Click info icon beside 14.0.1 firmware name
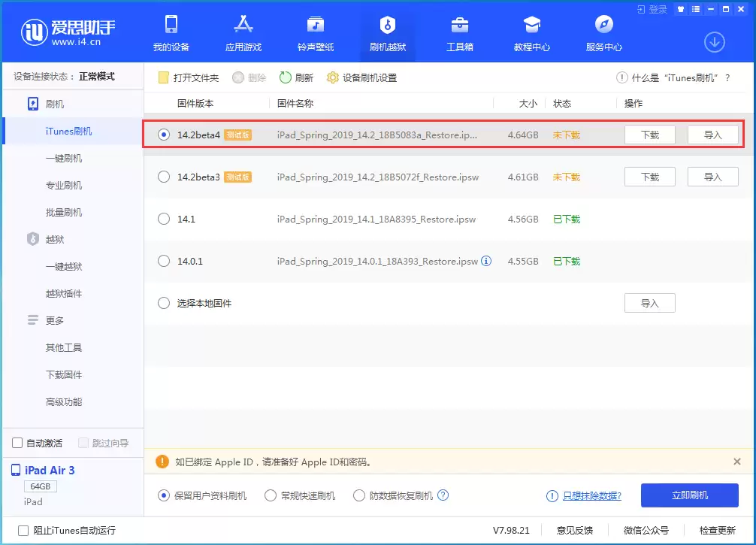This screenshot has height=545, width=756. pyautogui.click(x=486, y=261)
